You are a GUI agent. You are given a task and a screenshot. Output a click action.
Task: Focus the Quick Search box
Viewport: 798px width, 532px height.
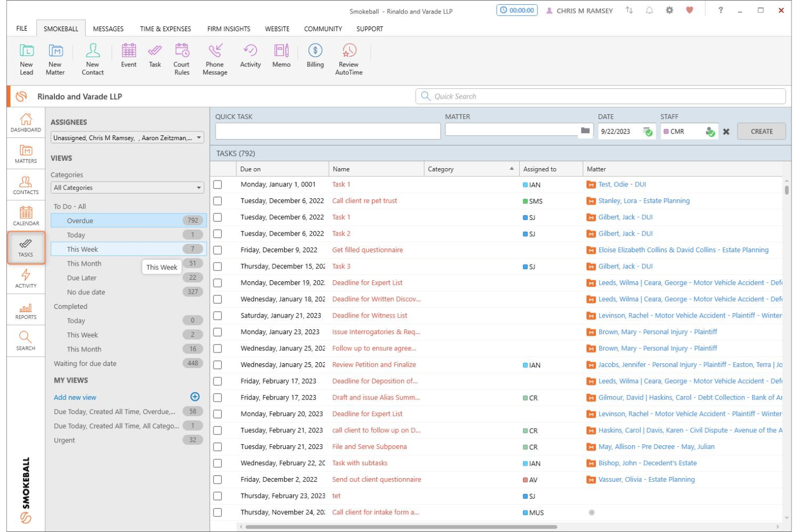pos(601,96)
